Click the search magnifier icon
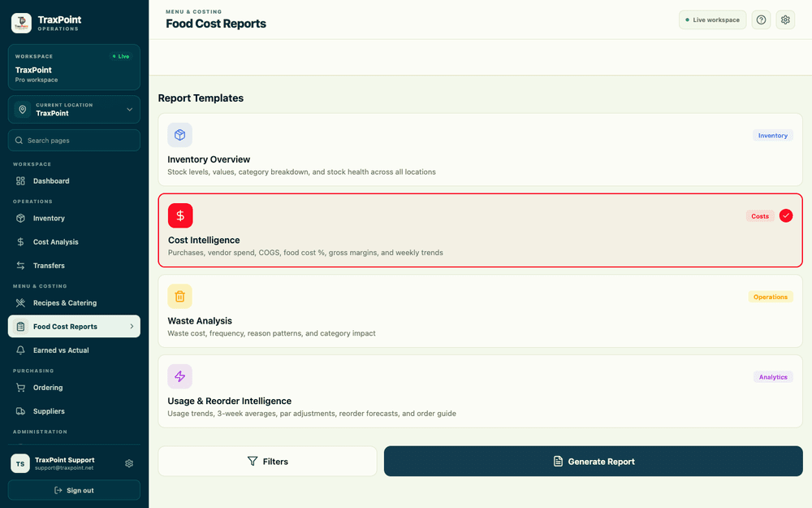 19,141
